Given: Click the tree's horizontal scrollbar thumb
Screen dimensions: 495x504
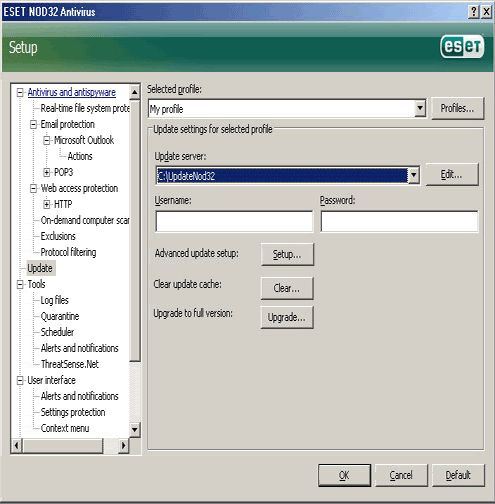Looking at the screenshot, I should 63,445.
